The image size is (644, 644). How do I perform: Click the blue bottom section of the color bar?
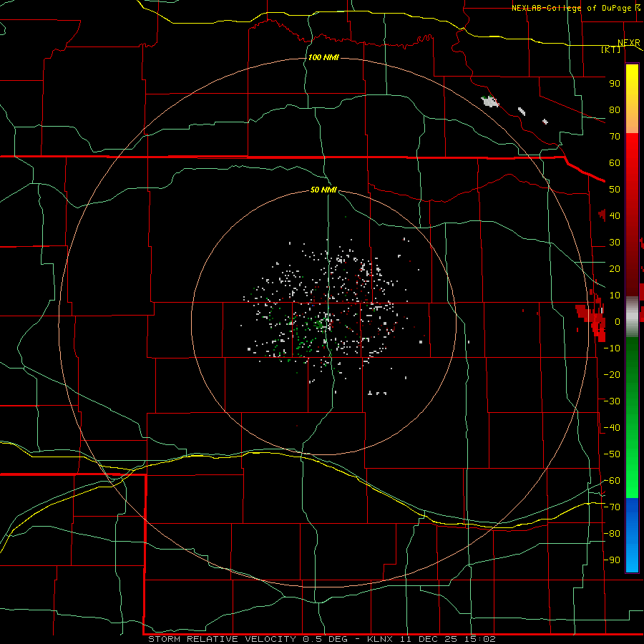point(632,535)
